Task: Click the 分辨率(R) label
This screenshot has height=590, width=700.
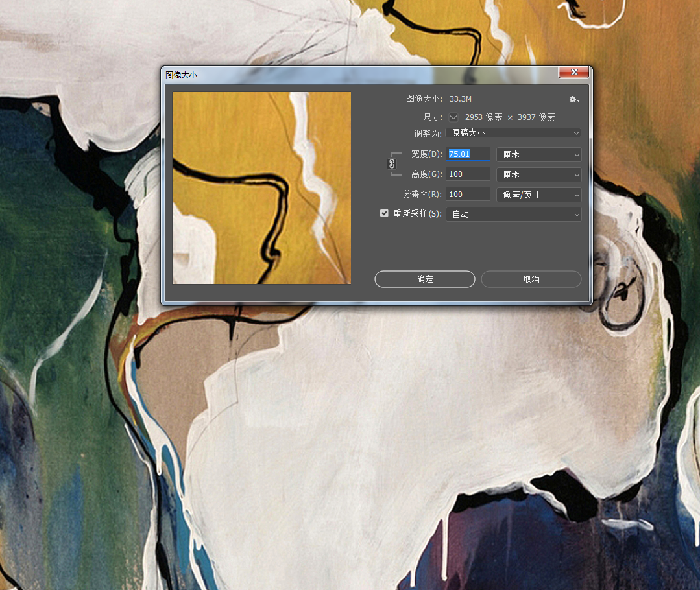Action: (x=422, y=194)
